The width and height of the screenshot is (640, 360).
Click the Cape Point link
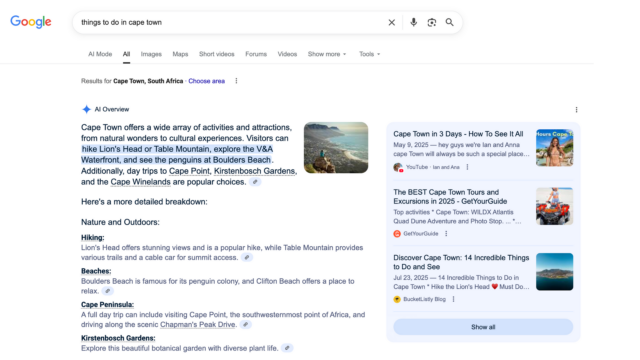click(x=189, y=171)
